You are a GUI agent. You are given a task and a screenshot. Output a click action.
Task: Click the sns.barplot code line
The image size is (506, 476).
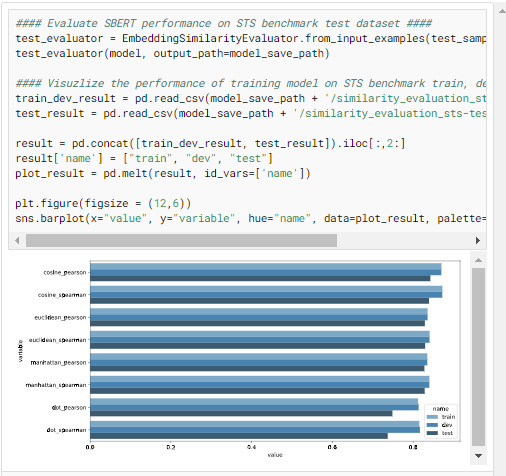[251, 218]
